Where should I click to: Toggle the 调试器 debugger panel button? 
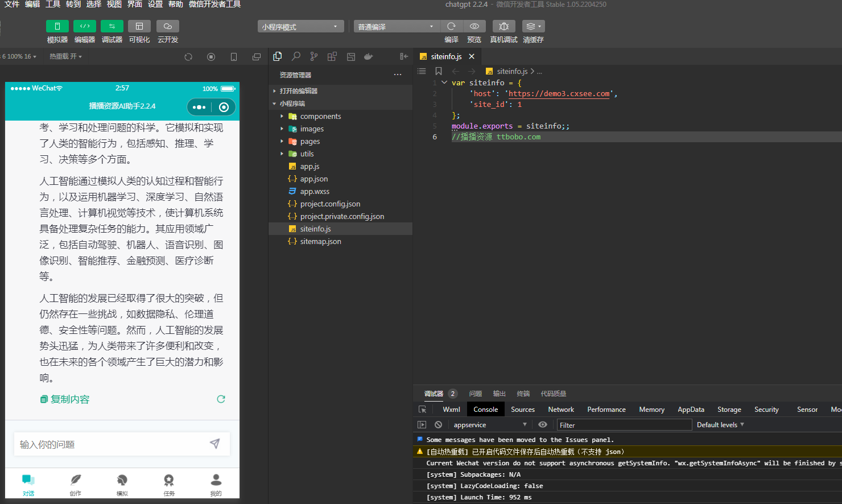click(112, 26)
